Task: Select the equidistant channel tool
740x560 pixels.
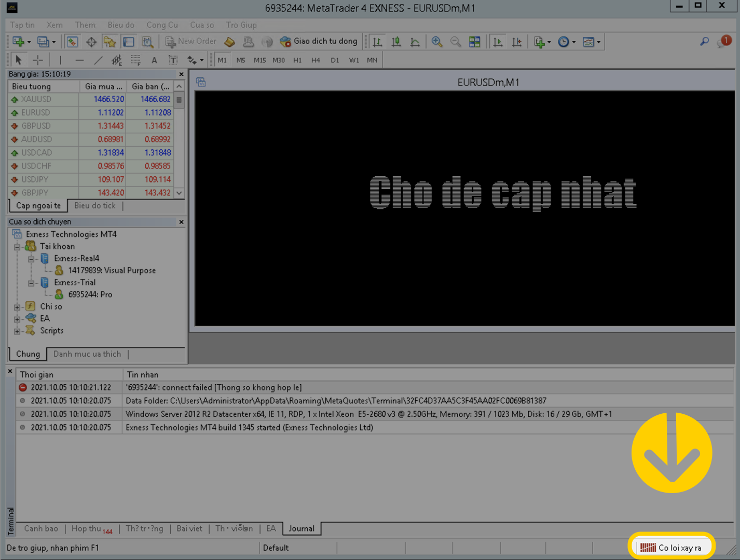Action: (117, 60)
